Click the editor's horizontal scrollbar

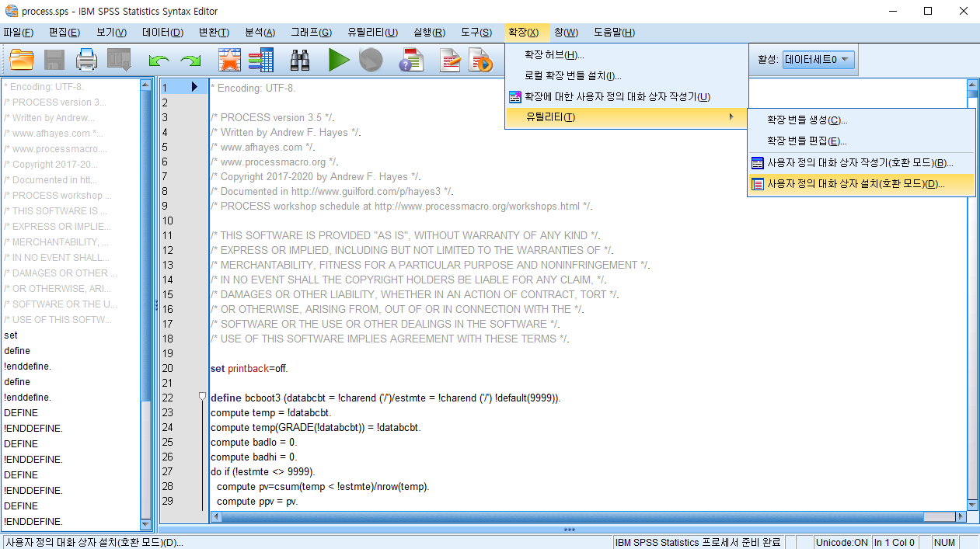[x=573, y=516]
